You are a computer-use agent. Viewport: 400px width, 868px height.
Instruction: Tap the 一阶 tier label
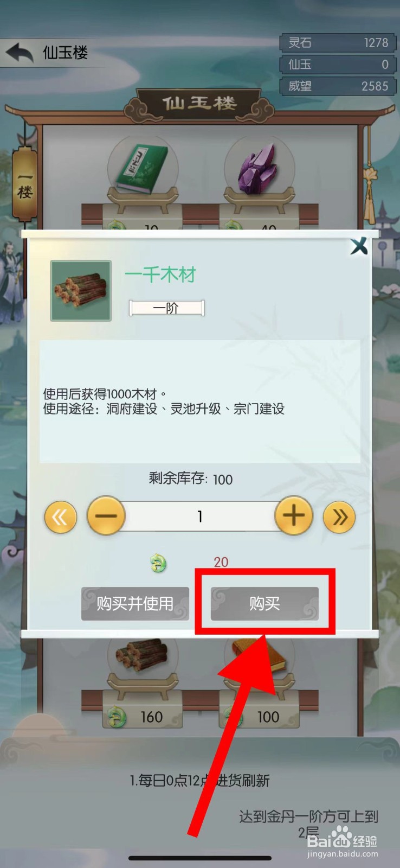166,308
